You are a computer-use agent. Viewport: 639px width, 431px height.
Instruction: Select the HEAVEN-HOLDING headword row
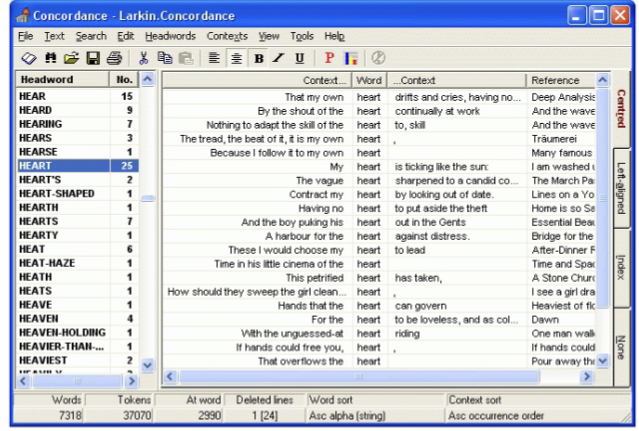[x=77, y=332]
